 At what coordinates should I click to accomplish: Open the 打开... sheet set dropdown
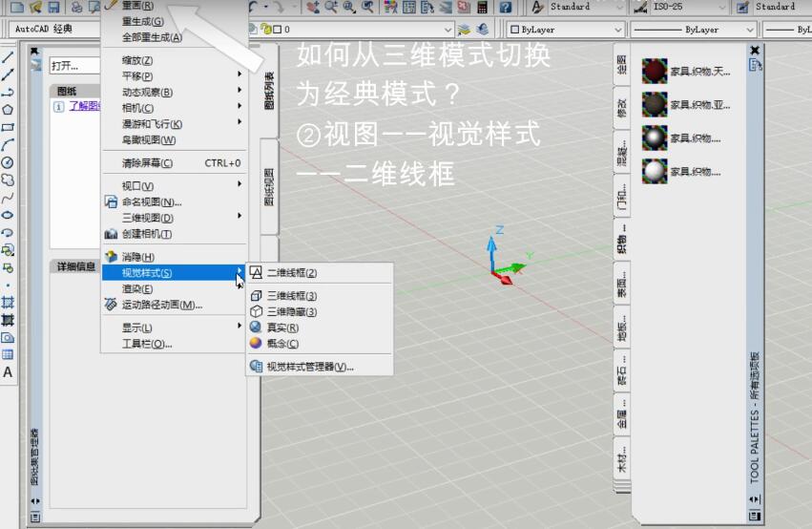coord(75,66)
